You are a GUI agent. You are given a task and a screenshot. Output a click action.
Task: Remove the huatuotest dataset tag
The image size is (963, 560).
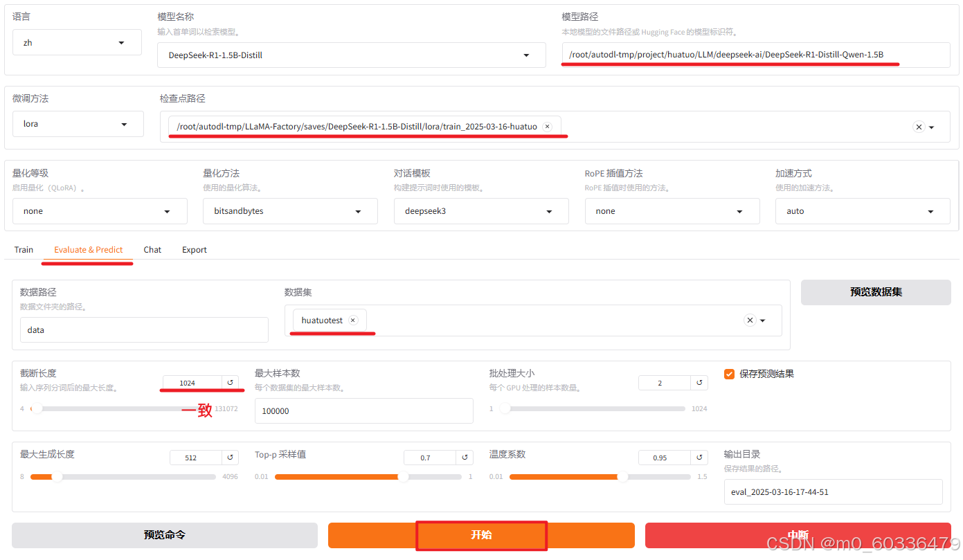[x=352, y=320]
